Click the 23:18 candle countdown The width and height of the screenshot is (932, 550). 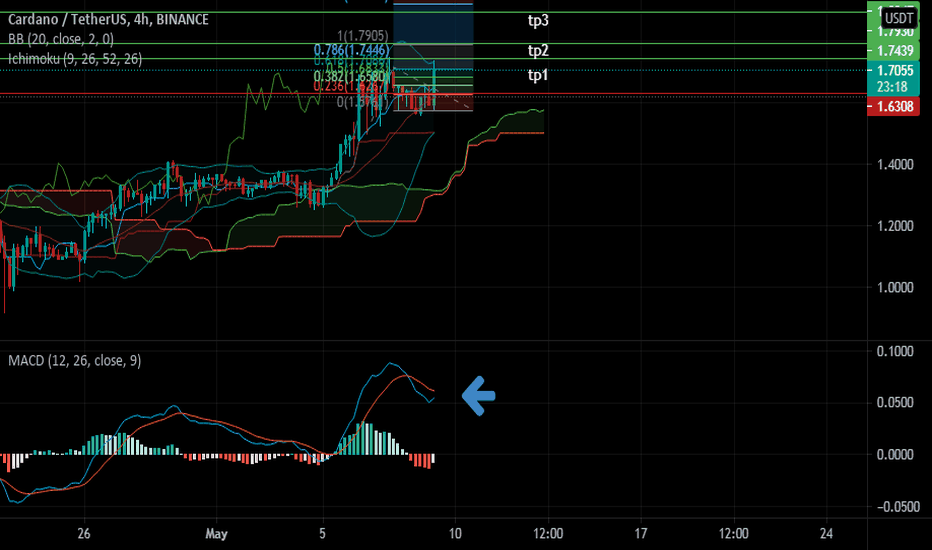tap(893, 87)
